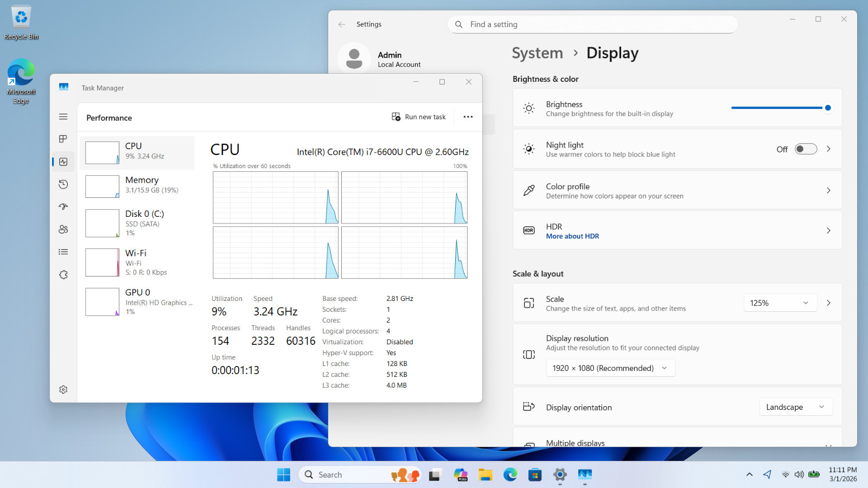Screen dimensions: 868x488
Task: Select Memory in Performance list
Action: (137, 186)
